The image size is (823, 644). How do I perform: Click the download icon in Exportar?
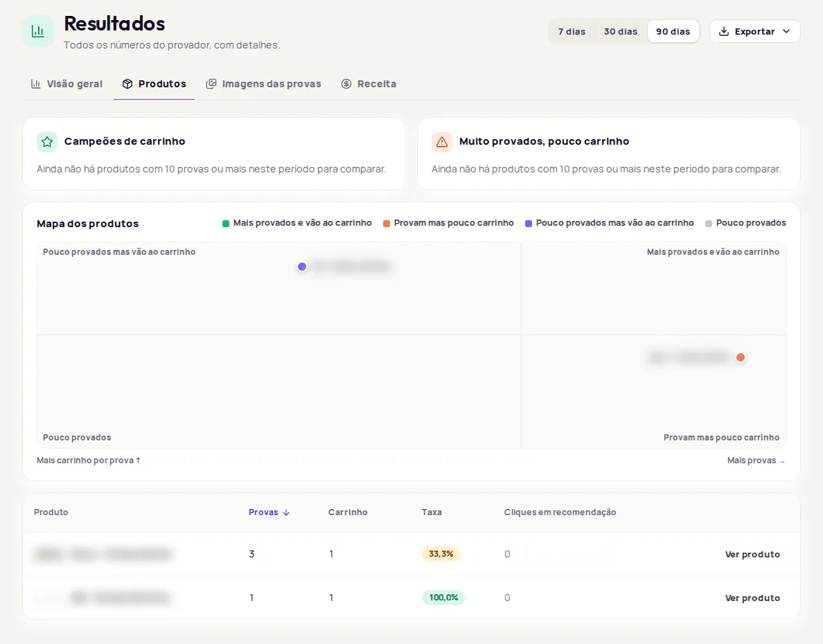click(x=724, y=31)
